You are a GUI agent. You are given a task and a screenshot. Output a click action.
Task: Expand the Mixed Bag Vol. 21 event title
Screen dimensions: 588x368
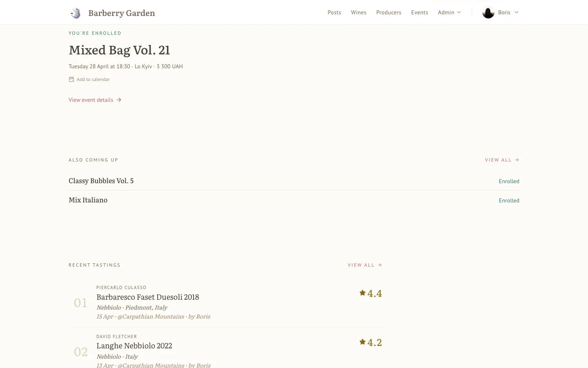click(x=119, y=49)
